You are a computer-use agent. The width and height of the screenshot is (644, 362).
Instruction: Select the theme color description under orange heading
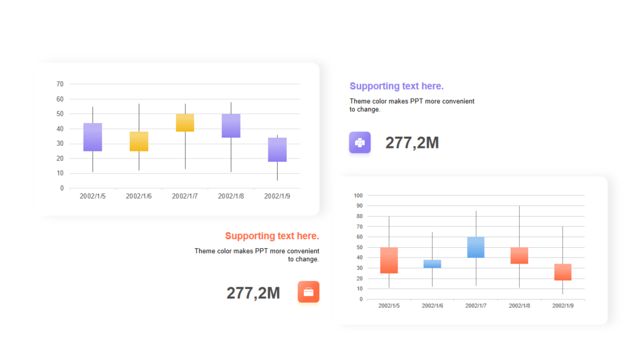[257, 255]
